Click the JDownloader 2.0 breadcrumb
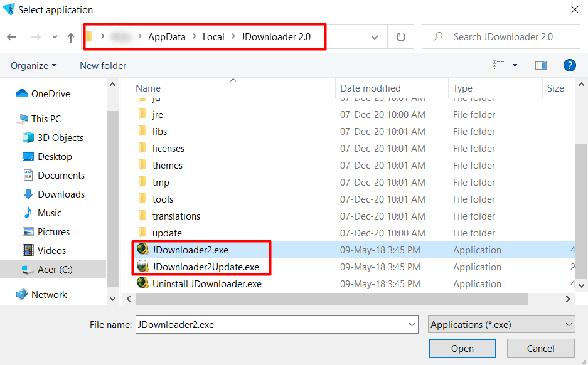This screenshot has width=588, height=365. [275, 37]
